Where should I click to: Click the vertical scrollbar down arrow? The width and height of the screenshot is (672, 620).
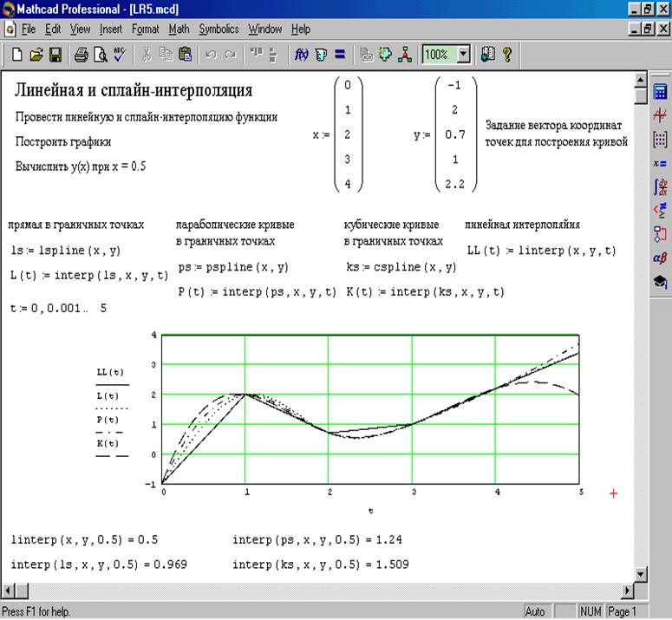[641, 574]
